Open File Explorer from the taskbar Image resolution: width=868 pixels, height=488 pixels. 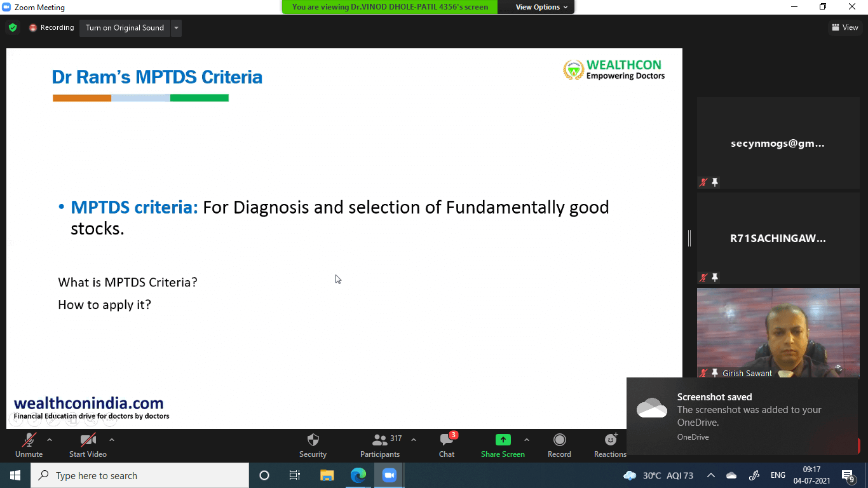327,475
